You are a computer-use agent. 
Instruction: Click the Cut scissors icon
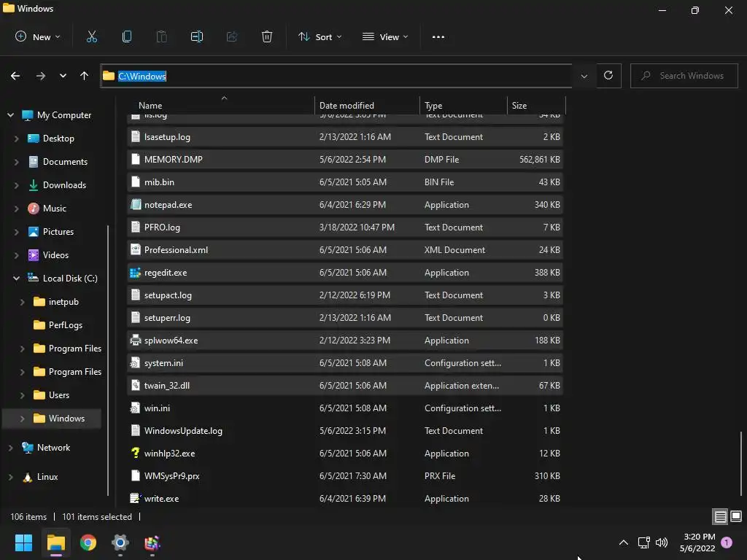coord(91,36)
